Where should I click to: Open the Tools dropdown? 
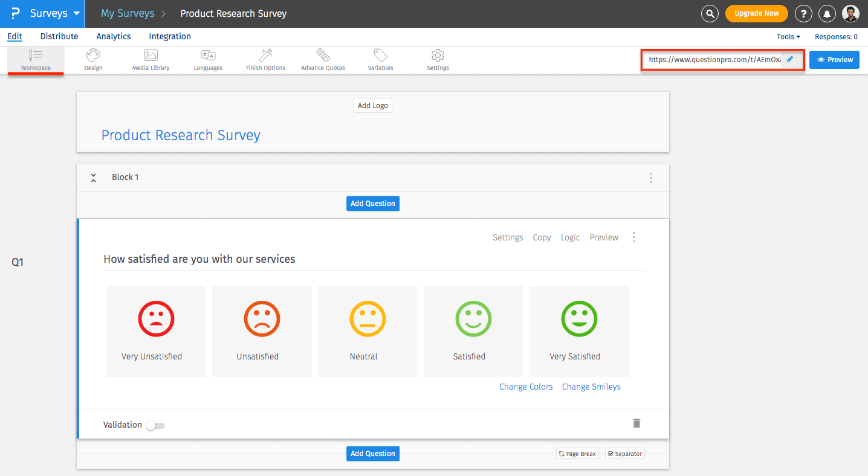788,36
